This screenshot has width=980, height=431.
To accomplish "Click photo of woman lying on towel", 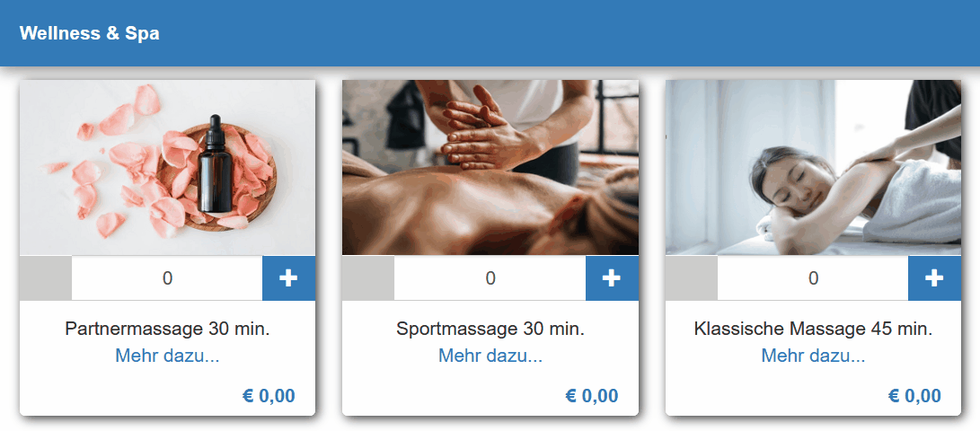I will [813, 167].
